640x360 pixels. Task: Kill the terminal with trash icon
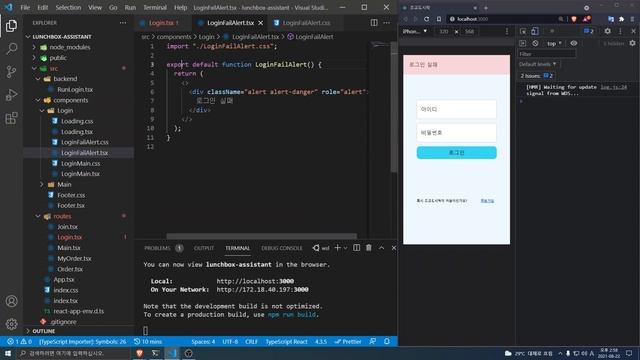click(x=369, y=248)
